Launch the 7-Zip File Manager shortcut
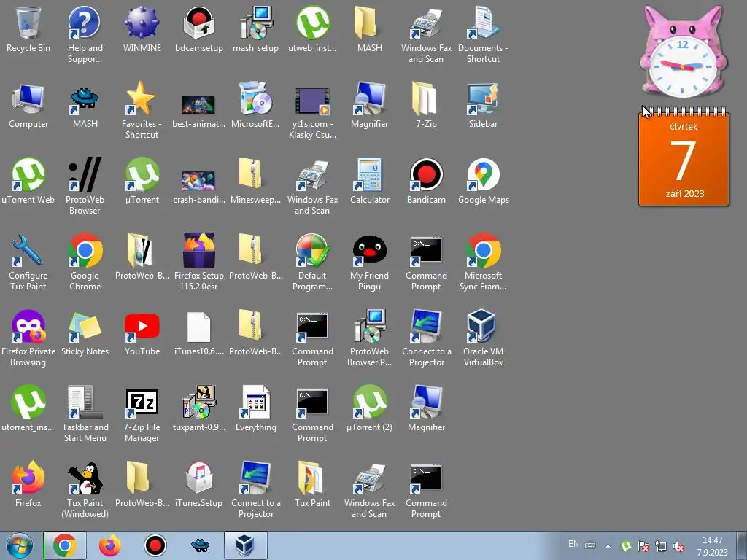The image size is (747, 560). (x=142, y=413)
